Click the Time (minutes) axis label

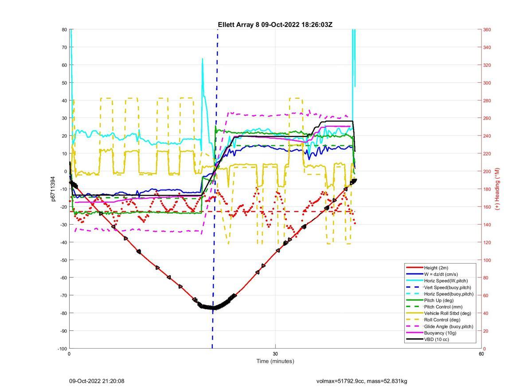[275, 361]
